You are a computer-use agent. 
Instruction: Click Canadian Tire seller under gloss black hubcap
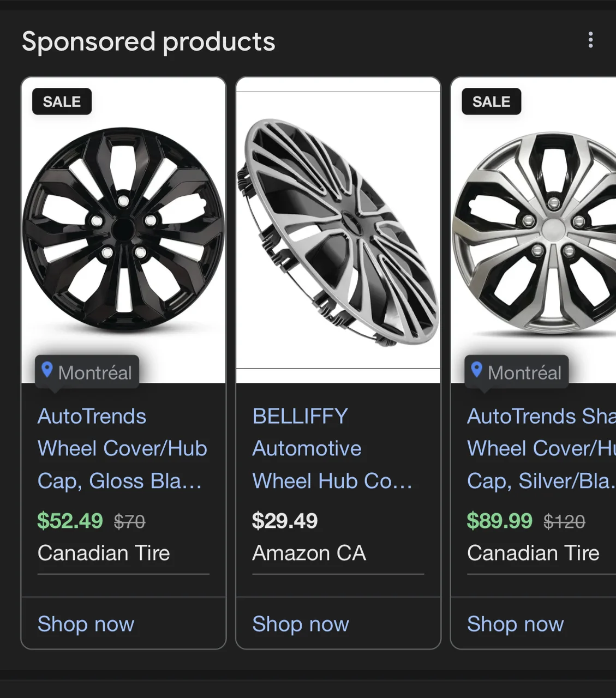pos(104,553)
